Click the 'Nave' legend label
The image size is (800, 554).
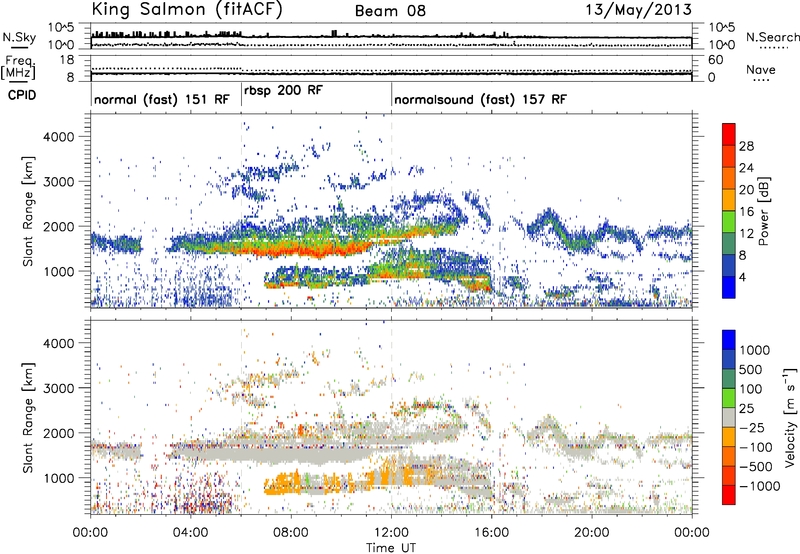point(761,69)
